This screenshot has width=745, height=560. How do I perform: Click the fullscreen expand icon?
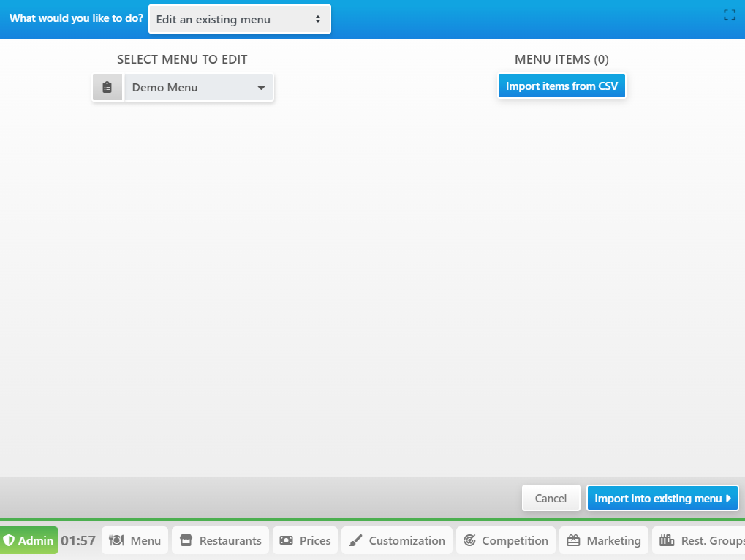coord(729,15)
